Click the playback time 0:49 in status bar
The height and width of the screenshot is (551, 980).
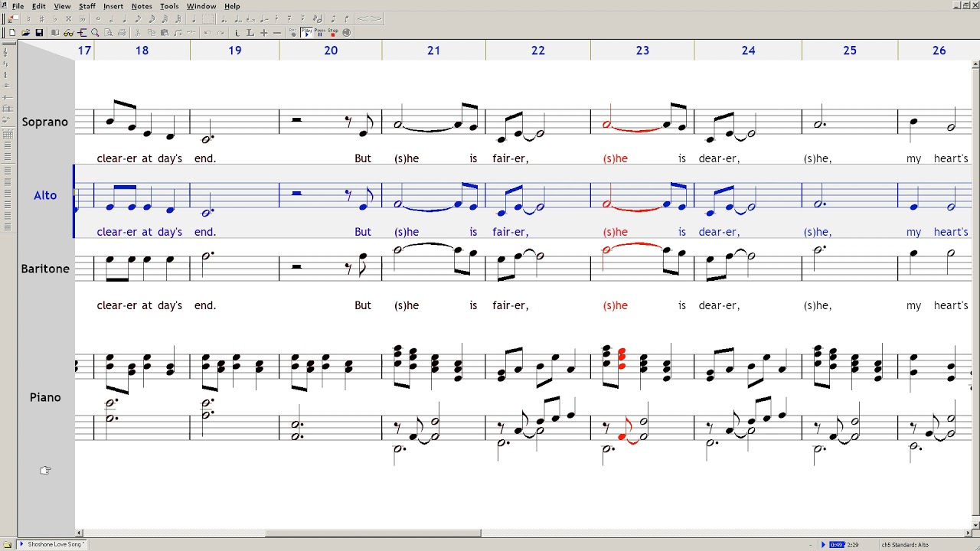[x=837, y=545]
